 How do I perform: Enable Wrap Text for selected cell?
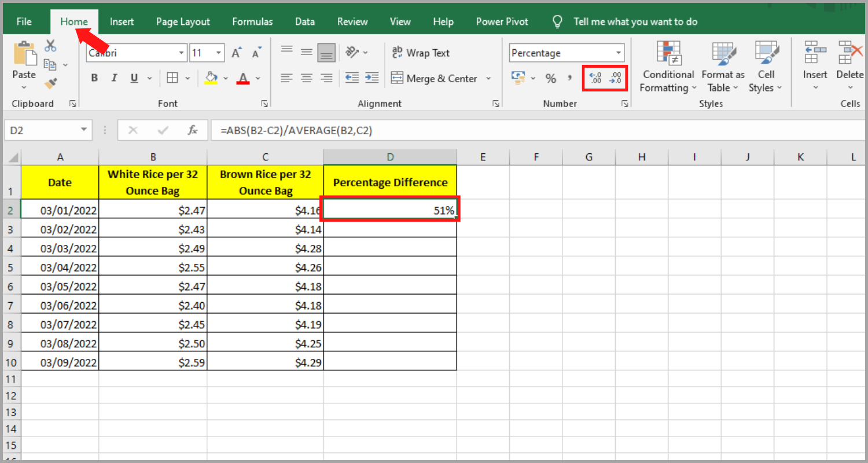421,53
